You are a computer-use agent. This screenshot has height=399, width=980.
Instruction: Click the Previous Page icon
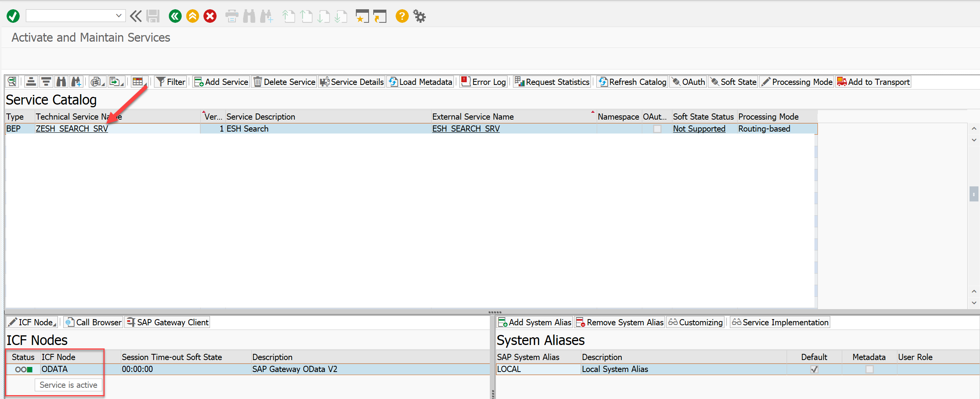[x=306, y=16]
